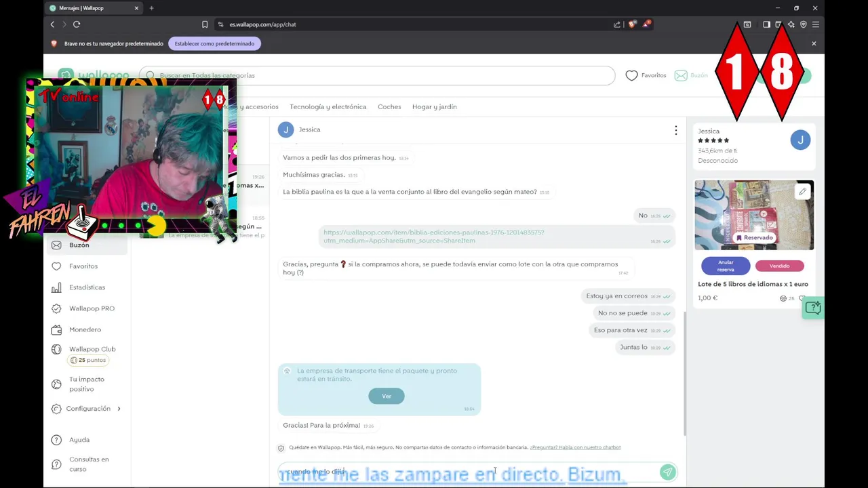Open chat options three-dot menu
Image resolution: width=868 pixels, height=488 pixels.
tap(675, 130)
